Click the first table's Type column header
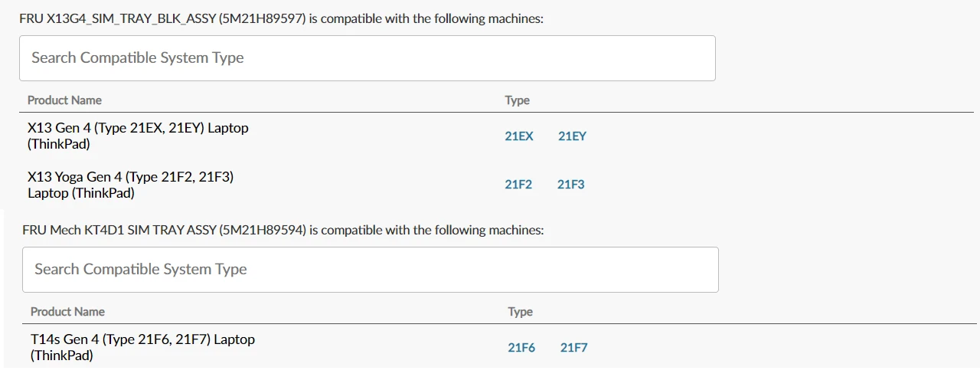Image resolution: width=980 pixels, height=390 pixels. [x=517, y=100]
